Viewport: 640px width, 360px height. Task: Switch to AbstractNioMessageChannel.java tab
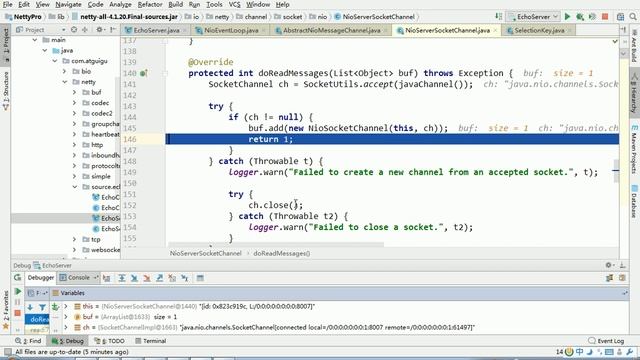click(x=331, y=30)
